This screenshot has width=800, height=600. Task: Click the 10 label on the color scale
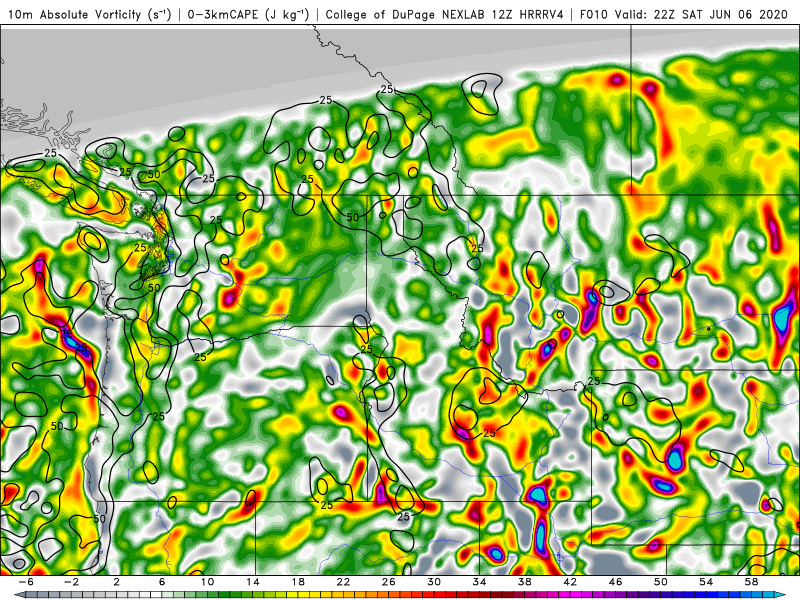207,582
